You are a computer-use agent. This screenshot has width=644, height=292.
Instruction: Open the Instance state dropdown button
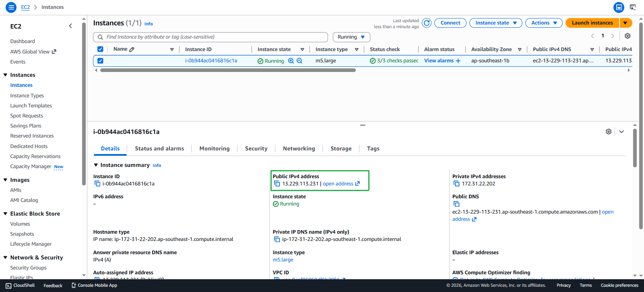[x=496, y=23]
